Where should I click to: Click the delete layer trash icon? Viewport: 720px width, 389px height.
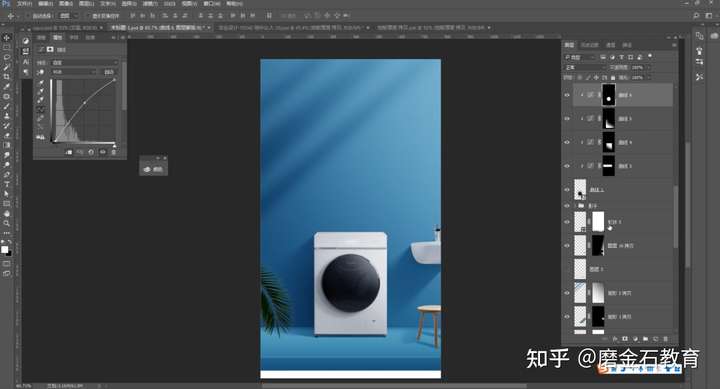click(x=666, y=339)
